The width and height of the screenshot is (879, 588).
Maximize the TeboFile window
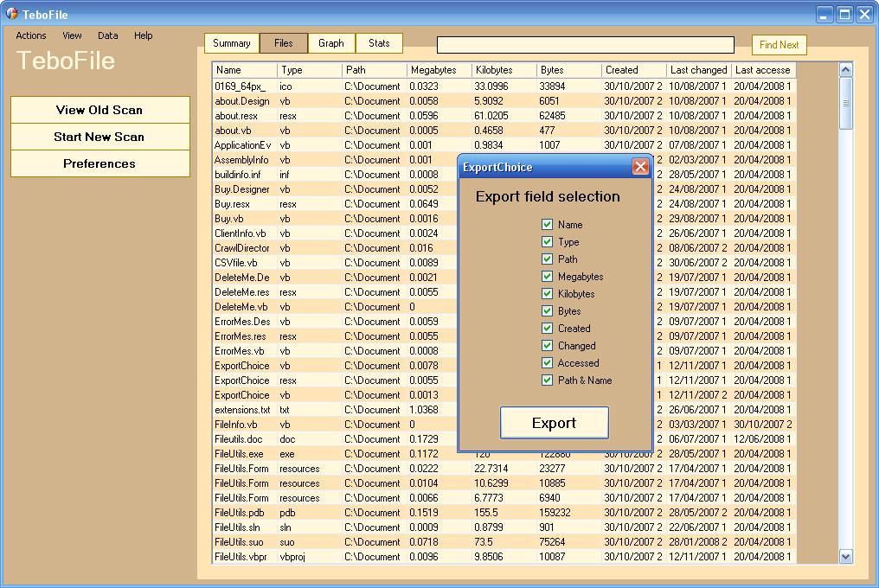point(844,14)
